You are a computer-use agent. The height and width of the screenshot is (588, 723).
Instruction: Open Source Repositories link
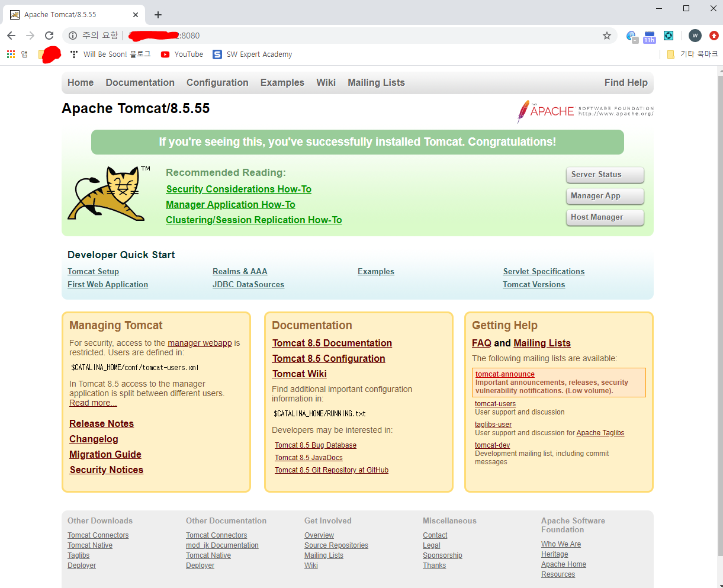click(x=336, y=545)
